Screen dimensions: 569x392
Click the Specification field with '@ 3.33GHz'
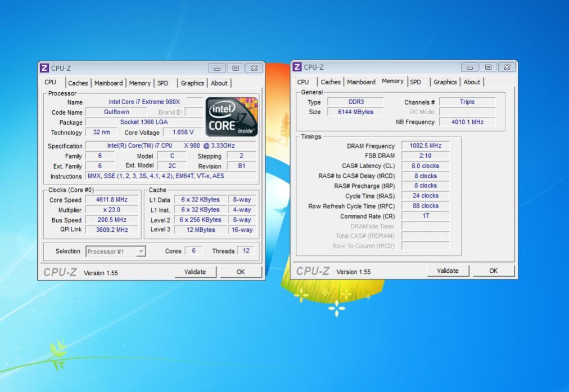coord(170,146)
